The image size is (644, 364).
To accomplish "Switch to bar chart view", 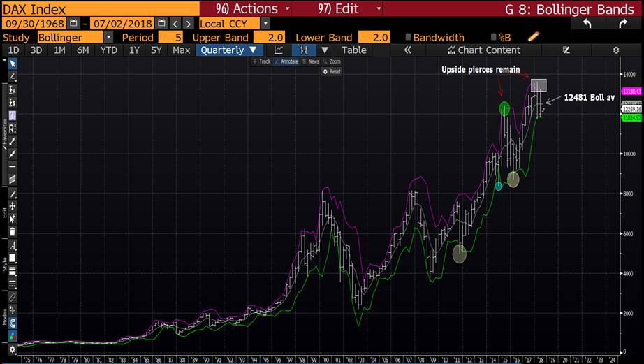I will [304, 50].
